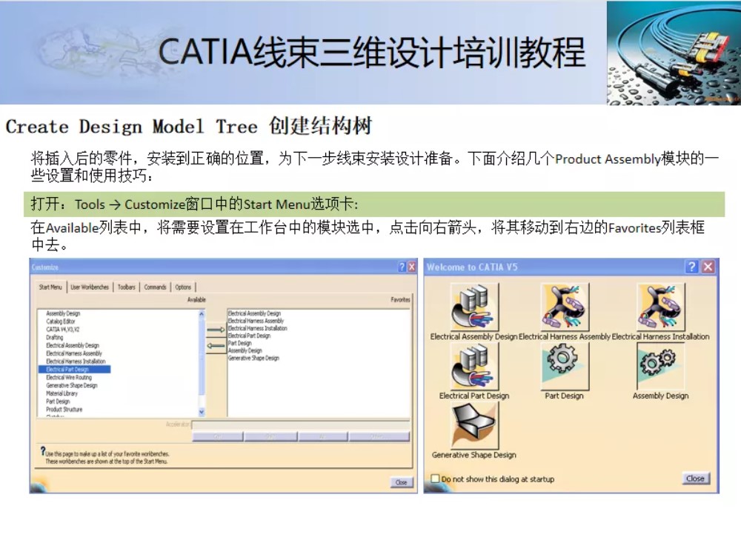Close the Customize dialog
Image resolution: width=741 pixels, height=560 pixels.
pyautogui.click(x=401, y=482)
